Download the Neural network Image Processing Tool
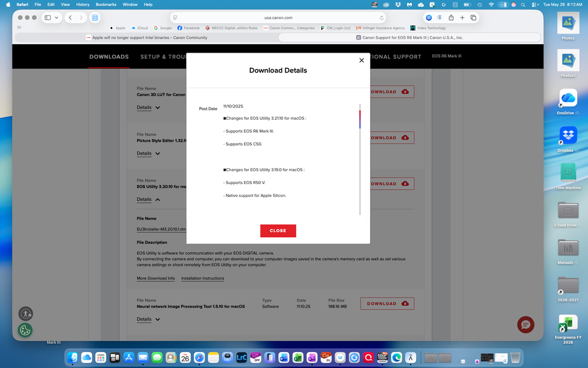 (x=387, y=303)
